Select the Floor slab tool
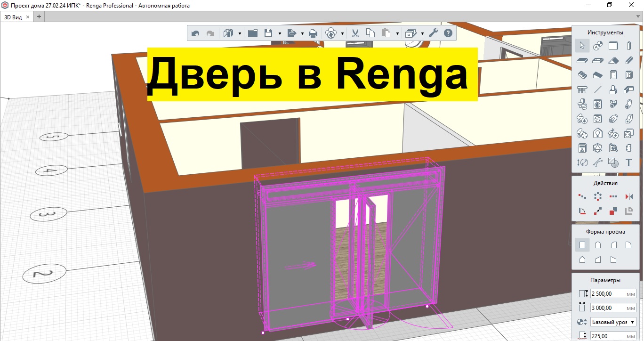Viewport: 644px width, 341px height. pos(582,60)
